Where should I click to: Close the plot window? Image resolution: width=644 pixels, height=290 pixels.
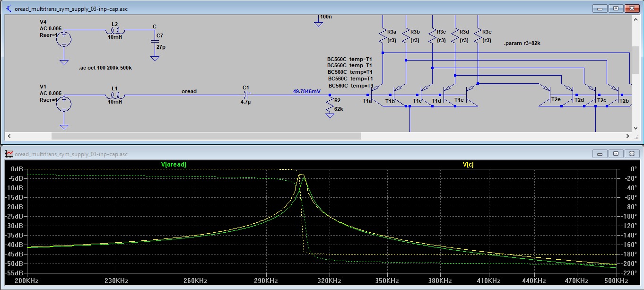tap(632, 153)
